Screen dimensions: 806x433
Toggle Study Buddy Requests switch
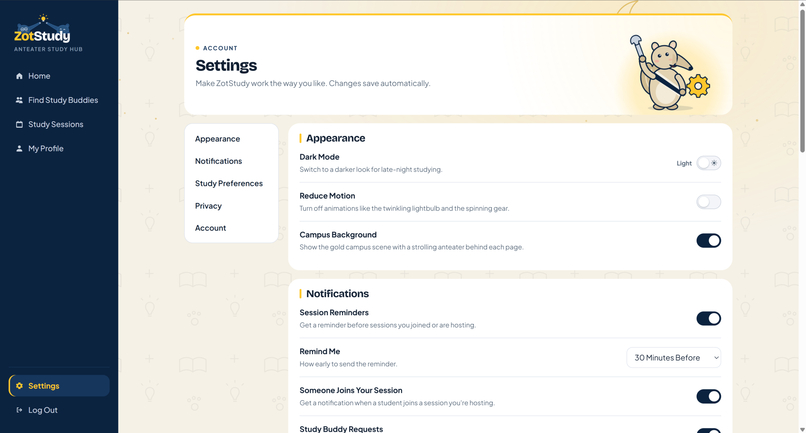click(708, 430)
